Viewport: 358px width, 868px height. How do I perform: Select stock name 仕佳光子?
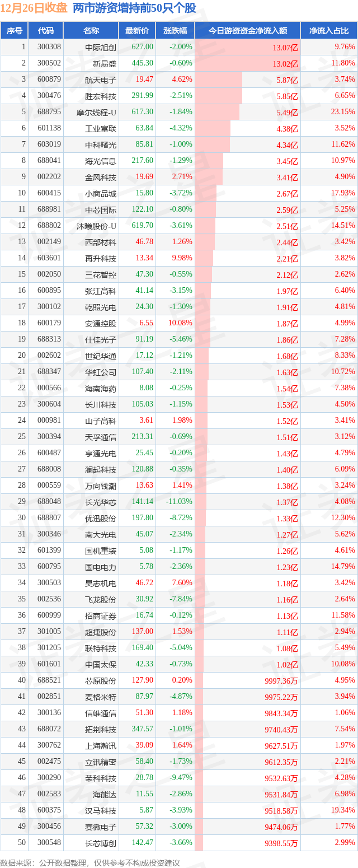click(x=101, y=339)
